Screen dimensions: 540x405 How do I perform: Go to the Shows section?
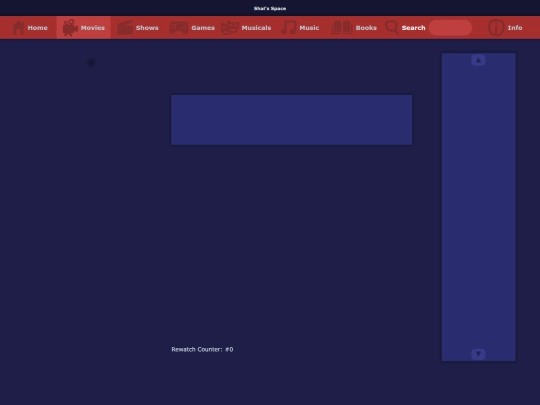[x=147, y=28]
